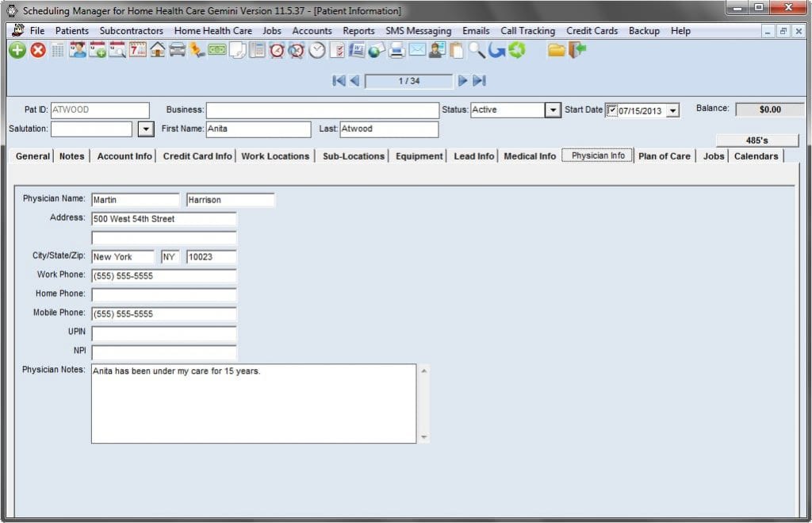Viewport: 812px width, 523px height.
Task: Click the money/payments toolbar icon
Action: (216, 51)
